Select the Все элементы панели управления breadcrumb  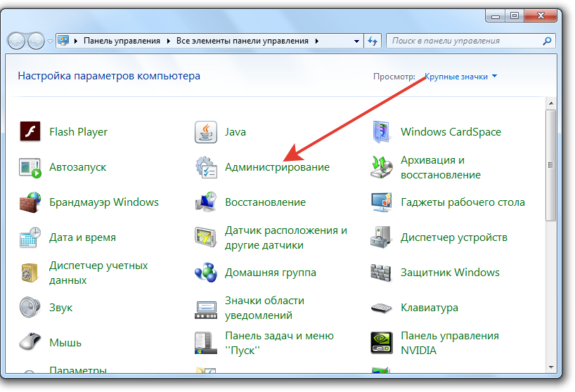pyautogui.click(x=242, y=41)
